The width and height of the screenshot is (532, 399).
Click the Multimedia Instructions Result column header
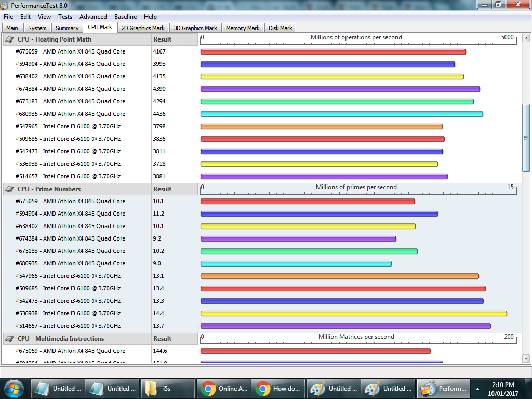175,339
